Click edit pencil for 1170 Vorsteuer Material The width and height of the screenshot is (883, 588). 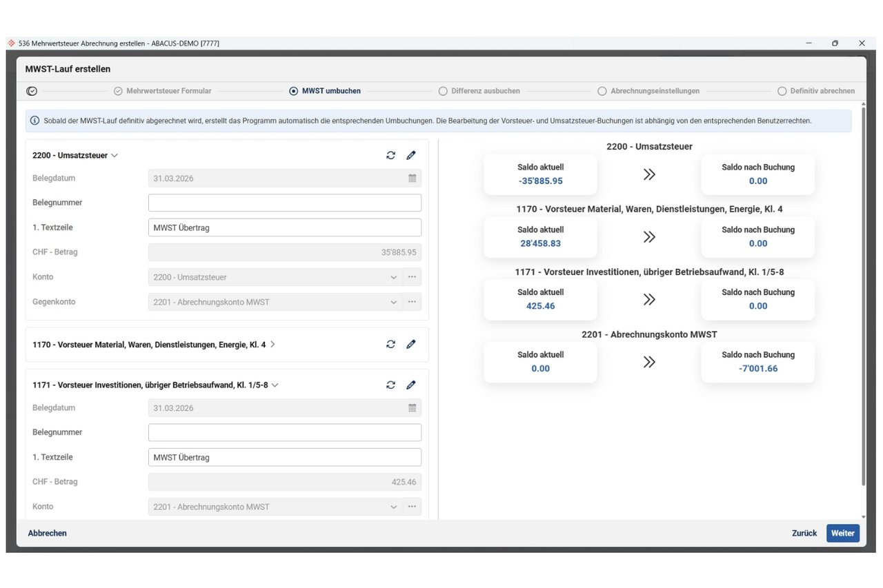411,345
